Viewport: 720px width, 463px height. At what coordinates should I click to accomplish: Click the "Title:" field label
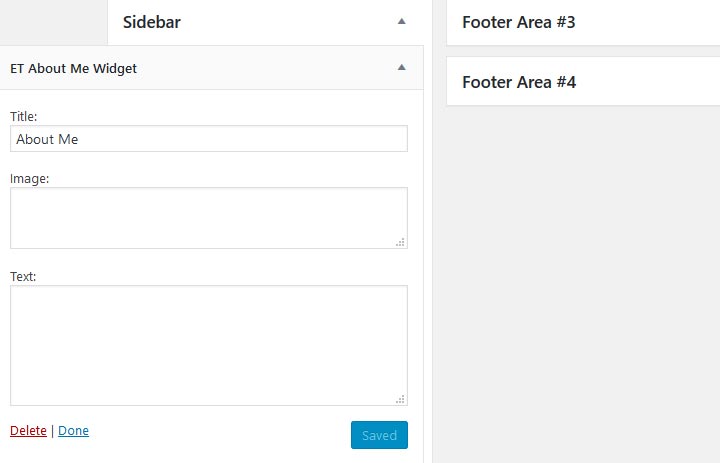[23, 117]
